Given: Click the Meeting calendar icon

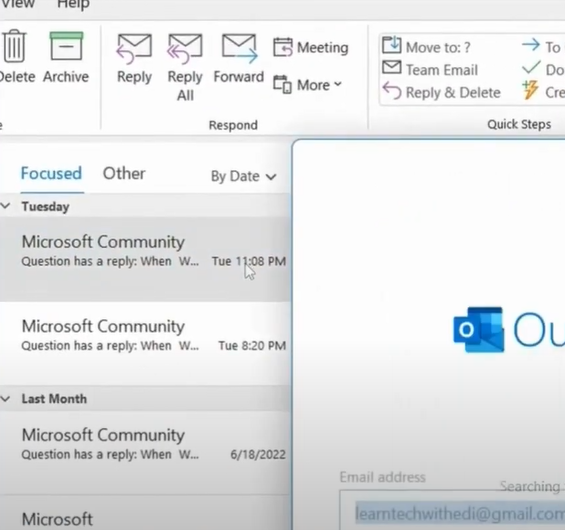Looking at the screenshot, I should point(283,47).
